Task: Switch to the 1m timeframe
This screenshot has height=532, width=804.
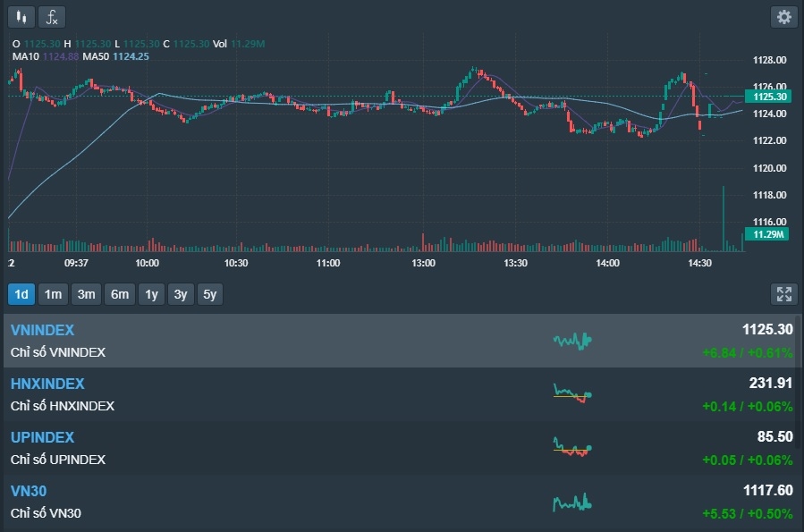Action: (54, 294)
